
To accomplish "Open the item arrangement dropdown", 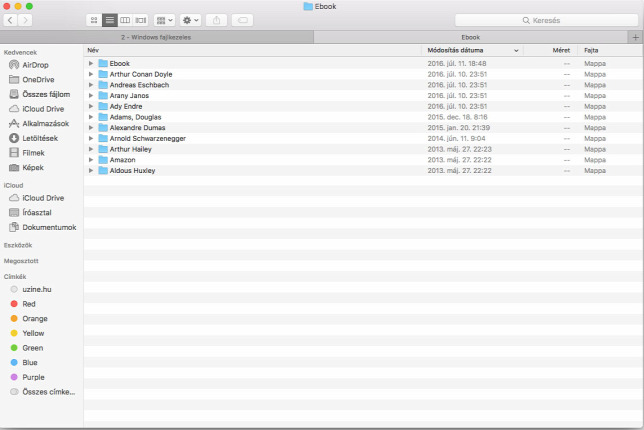I will click(165, 20).
